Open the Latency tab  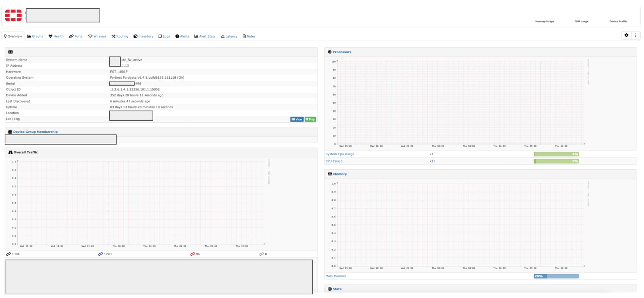pos(229,36)
